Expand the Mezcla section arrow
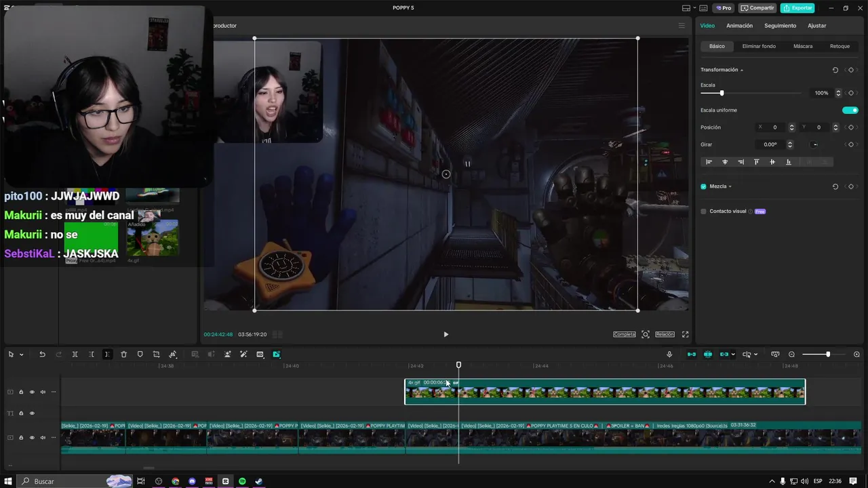The height and width of the screenshot is (488, 868). [x=730, y=186]
